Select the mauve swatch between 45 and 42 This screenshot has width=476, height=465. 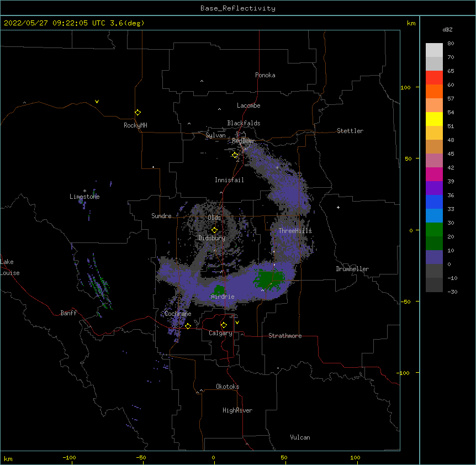(434, 160)
